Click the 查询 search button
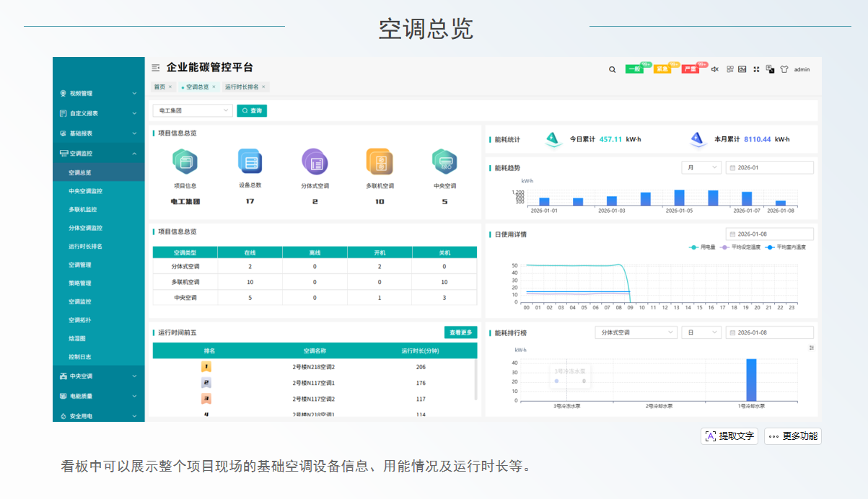 (252, 111)
